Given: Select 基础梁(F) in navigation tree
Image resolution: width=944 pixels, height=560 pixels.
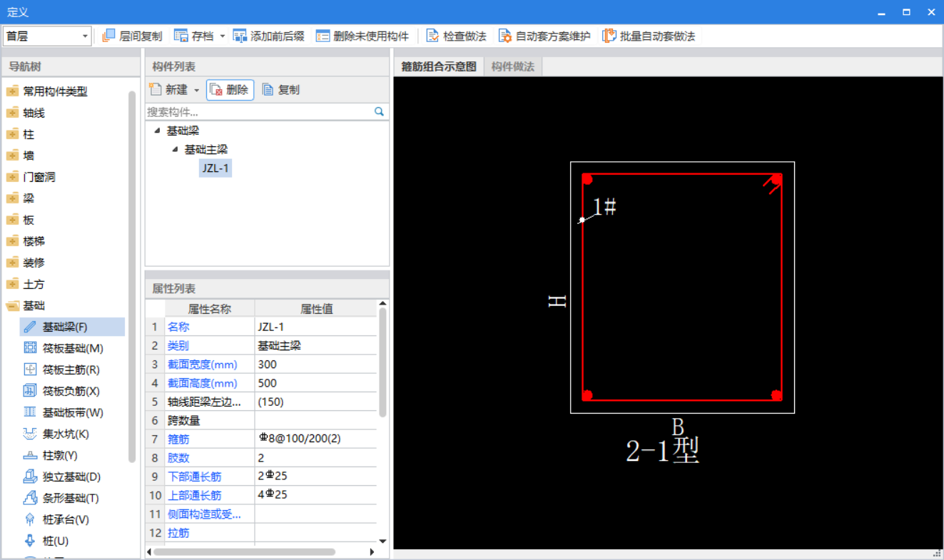Looking at the screenshot, I should tap(72, 327).
